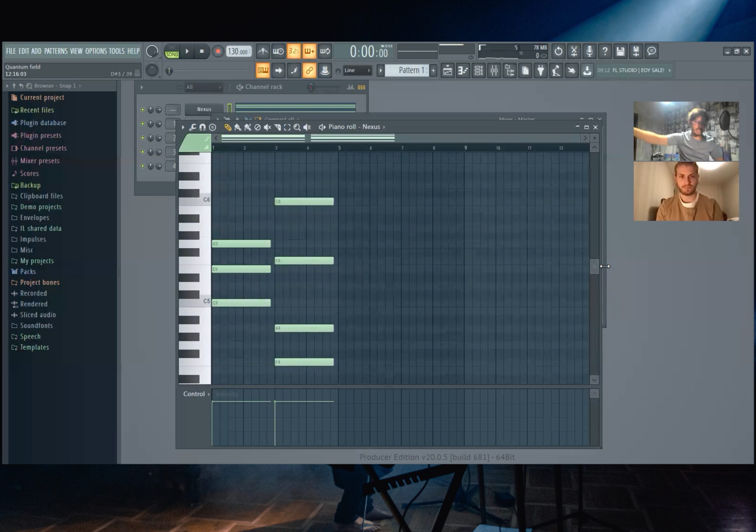The width and height of the screenshot is (756, 532).
Task: Select the Select tool in Piano roll
Action: coord(287,127)
